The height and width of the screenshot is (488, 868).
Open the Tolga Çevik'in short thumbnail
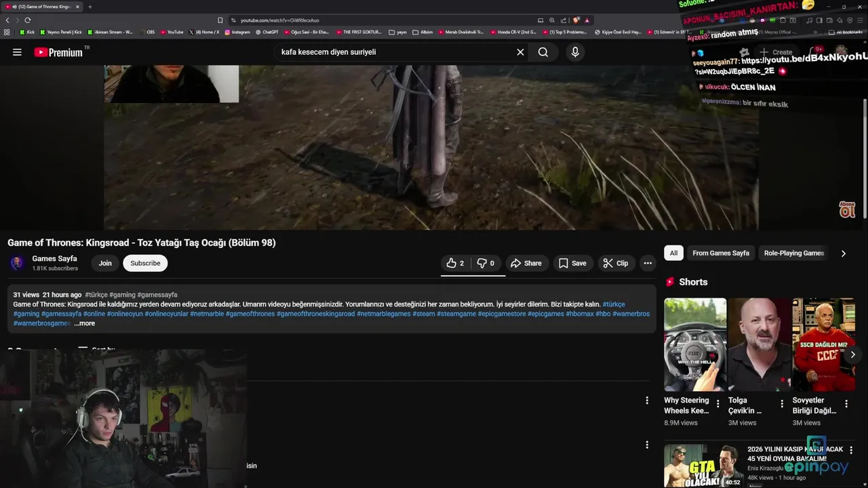pos(759,344)
